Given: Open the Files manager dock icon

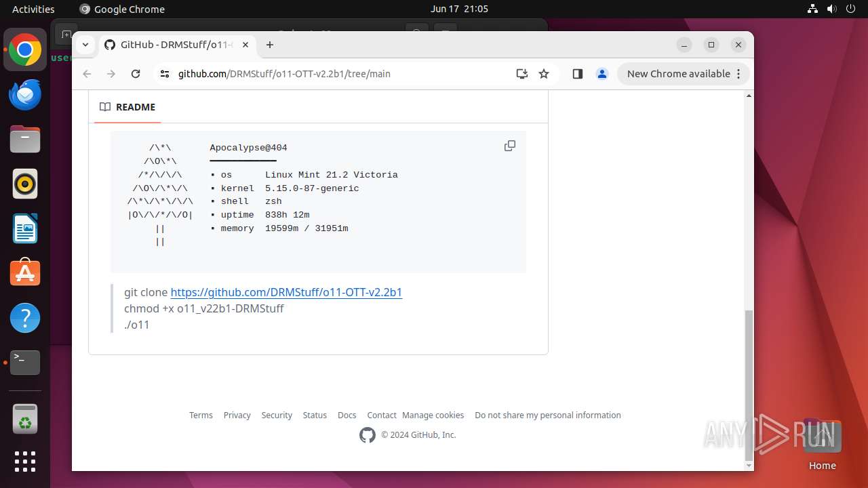Looking at the screenshot, I should click(x=25, y=140).
